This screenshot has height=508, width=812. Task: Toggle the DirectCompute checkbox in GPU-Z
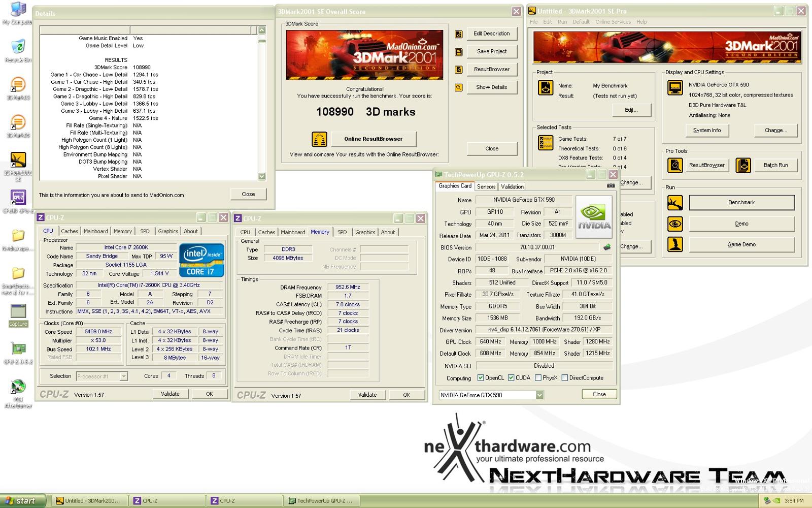coord(564,378)
